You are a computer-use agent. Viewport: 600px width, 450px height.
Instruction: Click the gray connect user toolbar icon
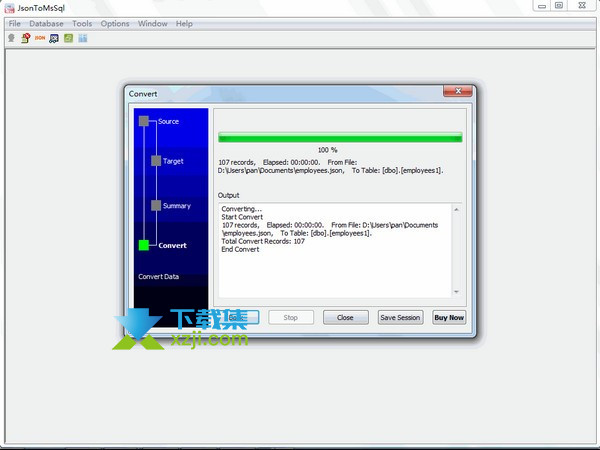point(11,38)
